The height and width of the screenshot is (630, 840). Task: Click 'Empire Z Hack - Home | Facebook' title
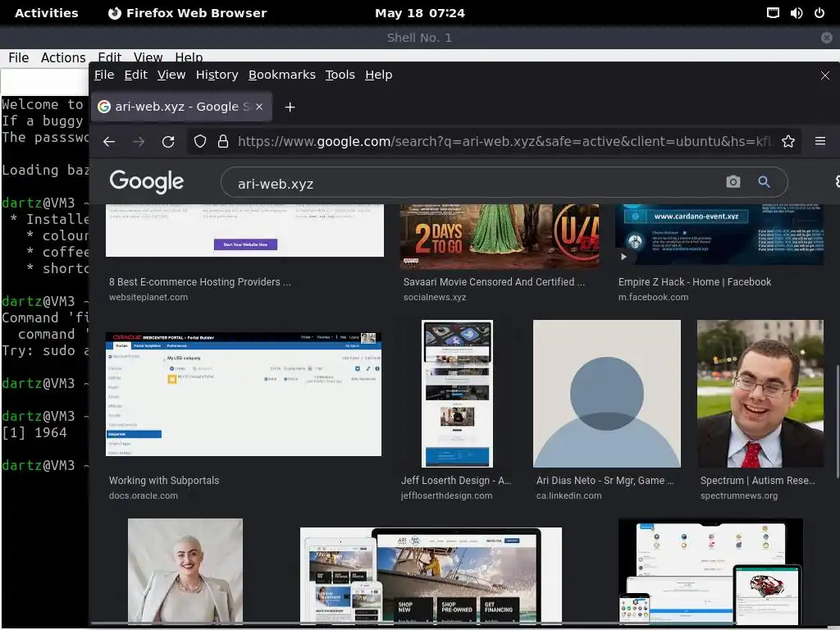tap(695, 282)
